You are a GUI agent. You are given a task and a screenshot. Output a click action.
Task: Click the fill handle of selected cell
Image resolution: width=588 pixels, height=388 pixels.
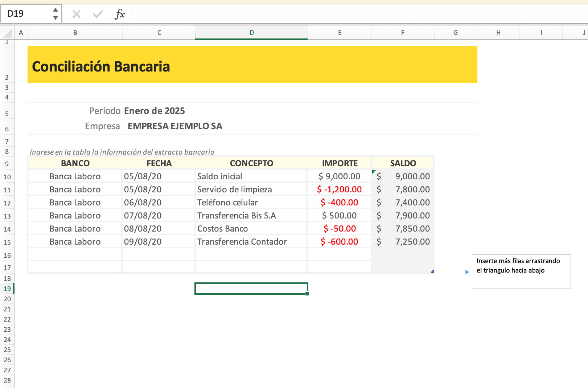[307, 294]
